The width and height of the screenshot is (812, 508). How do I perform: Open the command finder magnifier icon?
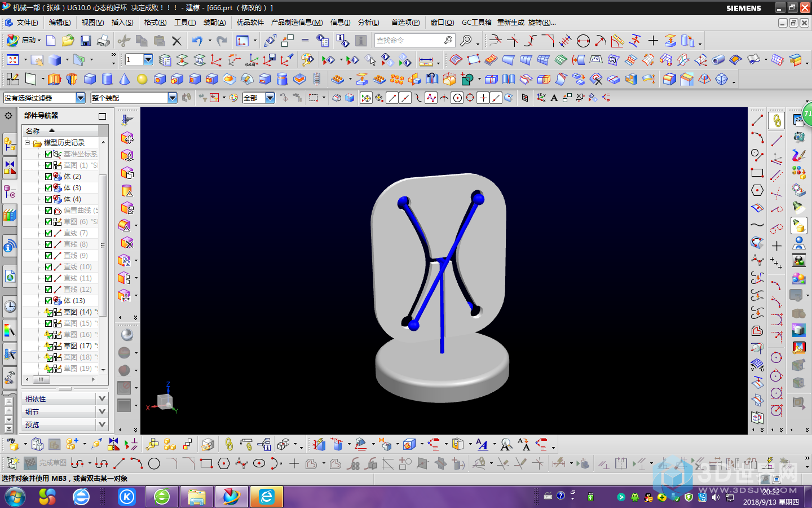click(466, 41)
